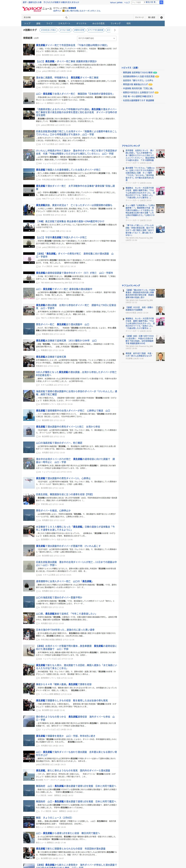
Task: Open topic 自民党内「勝ちすぎた」との声も
Action: [x=138, y=81]
